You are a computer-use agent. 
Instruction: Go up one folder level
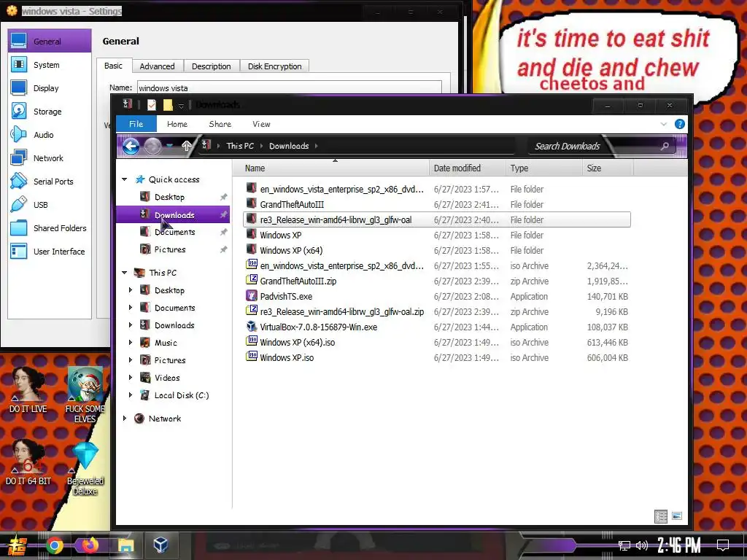click(186, 146)
